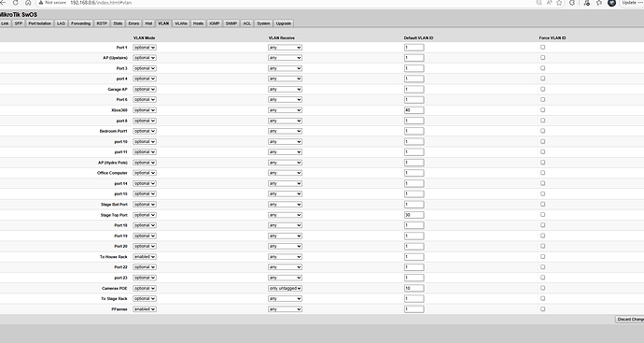
Task: Click the 'AP (Hydro Pole)' row label
Action: tap(113, 163)
